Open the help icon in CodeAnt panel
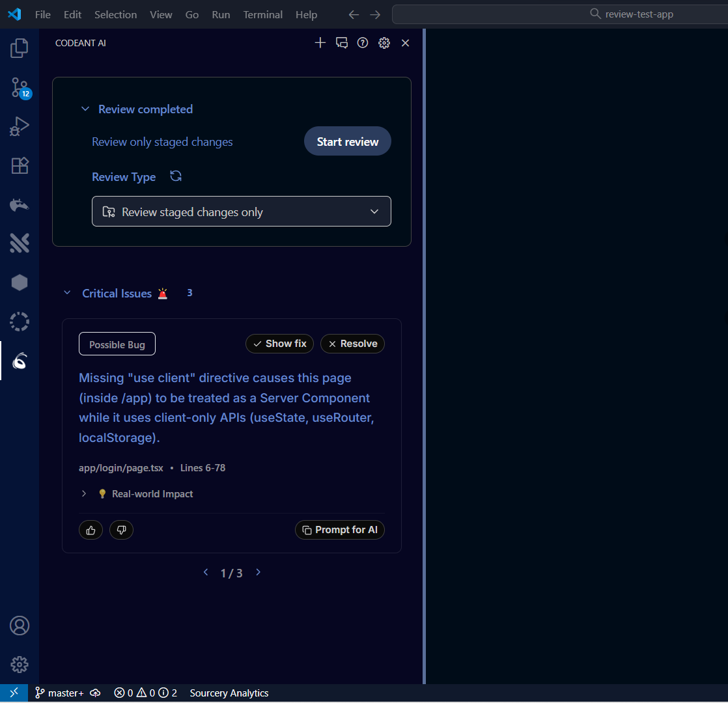Screen dimensions: 728x703 point(363,43)
